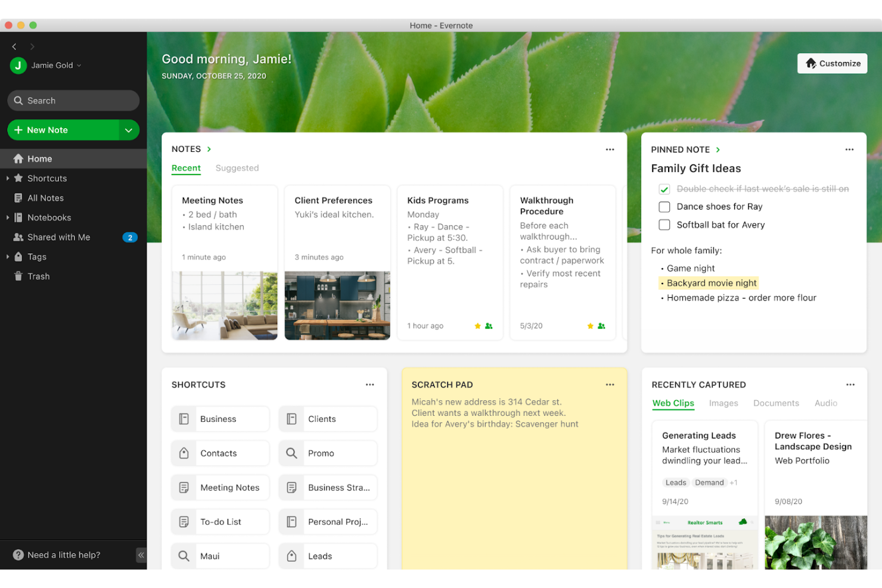This screenshot has width=882, height=588.
Task: Switch to the Images tab
Action: pyautogui.click(x=723, y=403)
